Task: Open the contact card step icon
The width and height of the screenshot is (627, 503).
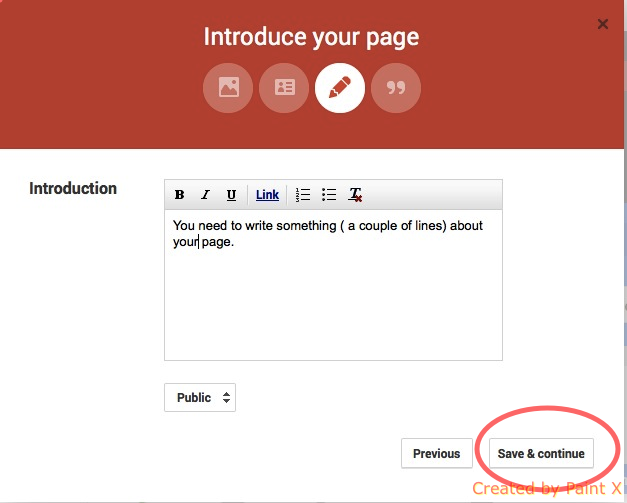Action: [x=284, y=89]
